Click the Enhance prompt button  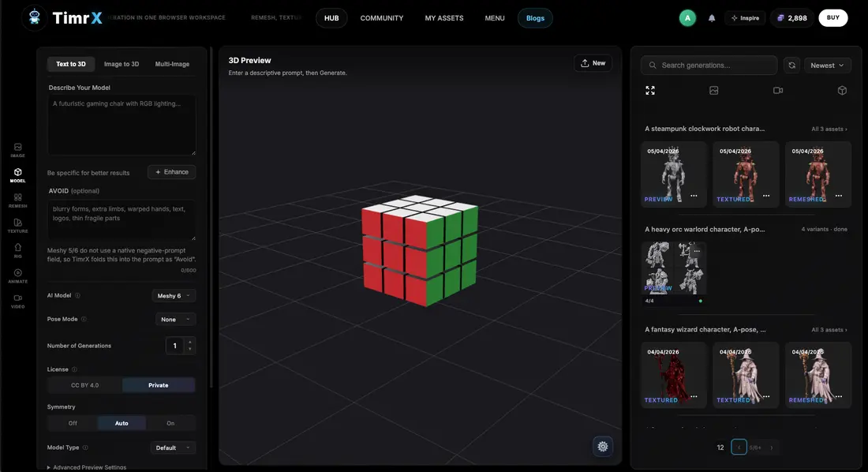point(171,172)
